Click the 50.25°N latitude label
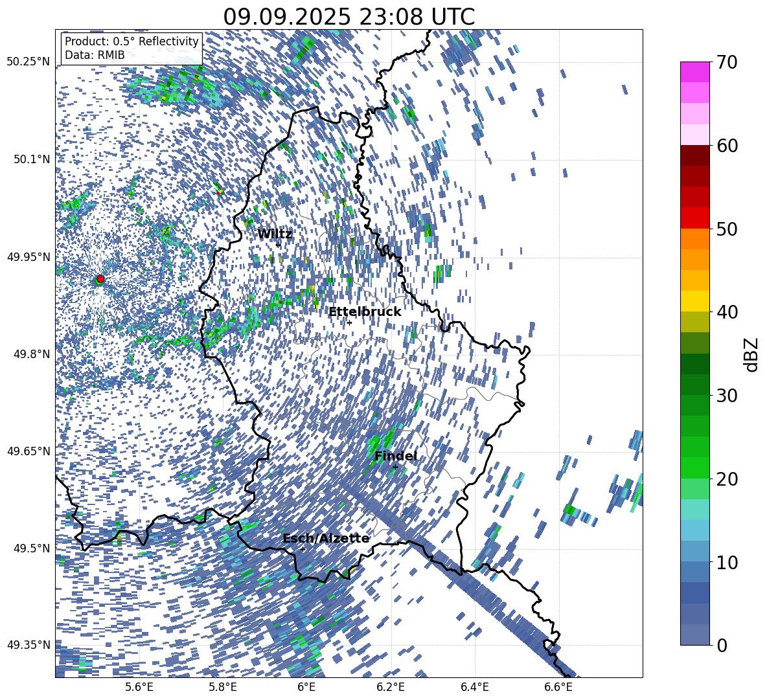767x700 pixels. coord(29,62)
